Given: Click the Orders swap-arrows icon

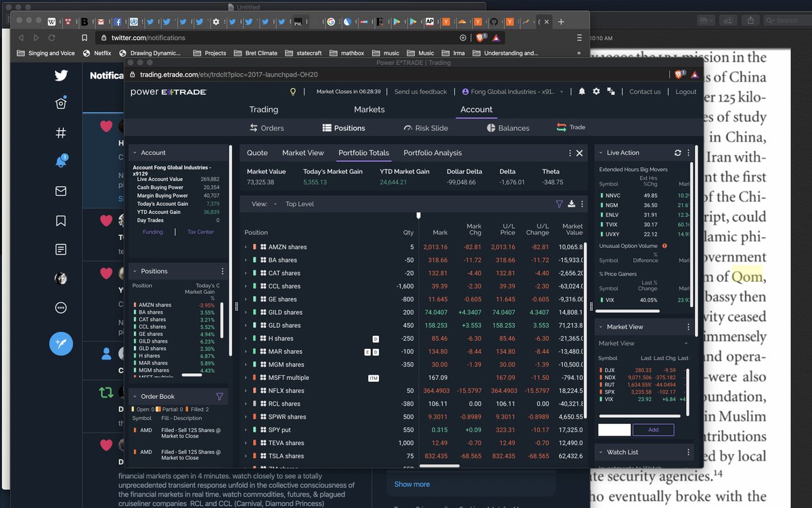Looking at the screenshot, I should tap(254, 127).
